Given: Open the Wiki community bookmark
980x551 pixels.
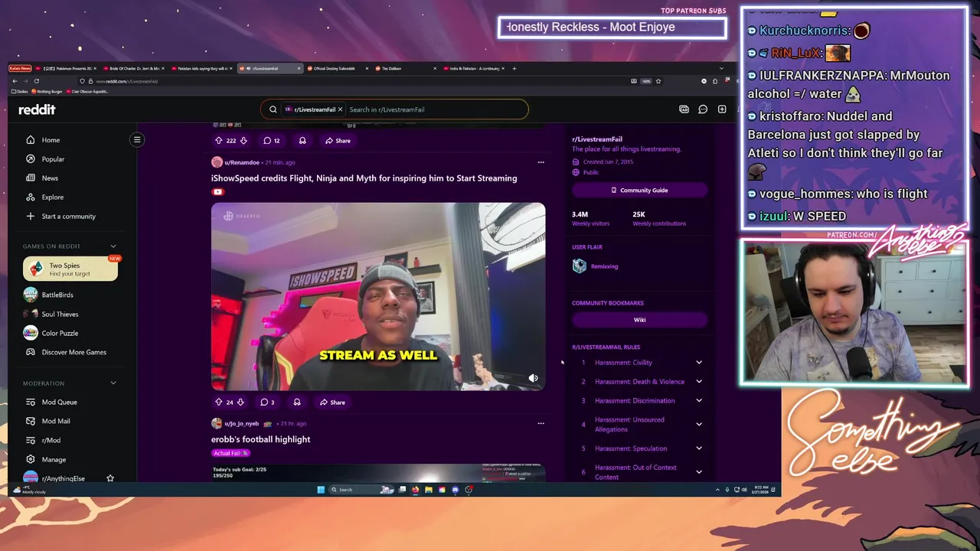Looking at the screenshot, I should coord(639,320).
